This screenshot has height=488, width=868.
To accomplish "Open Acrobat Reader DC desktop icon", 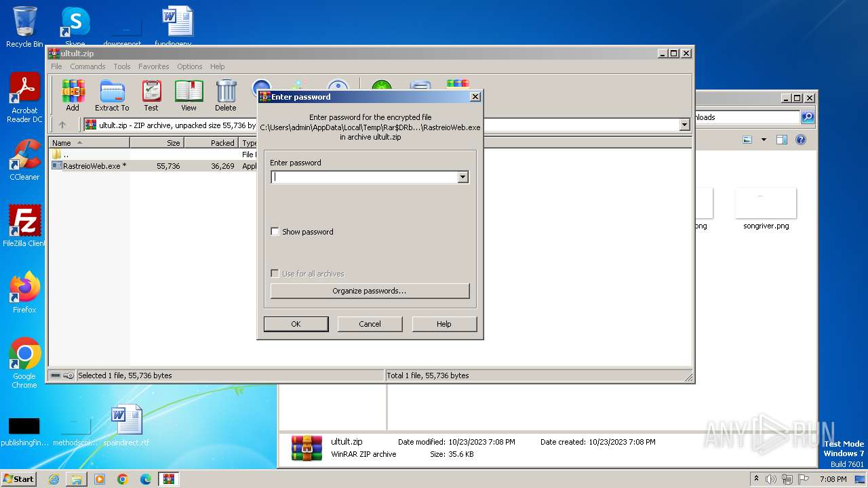I will [x=24, y=98].
